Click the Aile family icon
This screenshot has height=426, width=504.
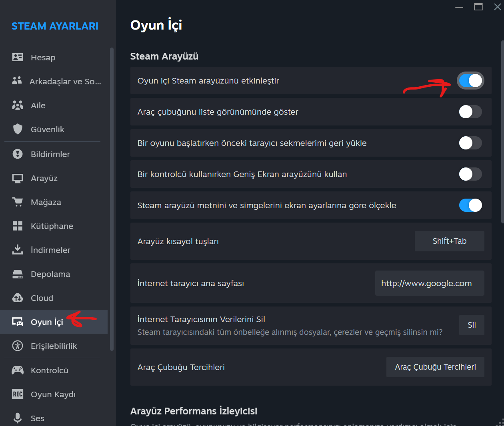tap(18, 105)
